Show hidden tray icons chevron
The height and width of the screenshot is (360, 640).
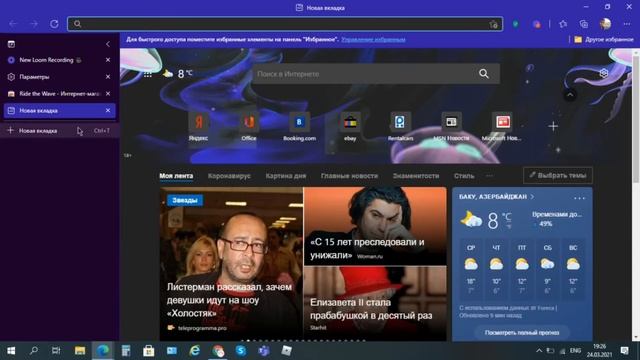tap(539, 351)
